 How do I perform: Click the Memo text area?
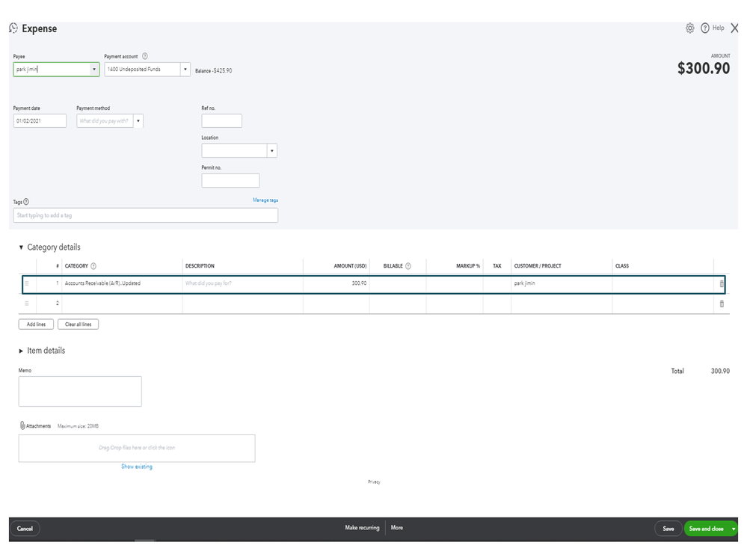pos(80,392)
